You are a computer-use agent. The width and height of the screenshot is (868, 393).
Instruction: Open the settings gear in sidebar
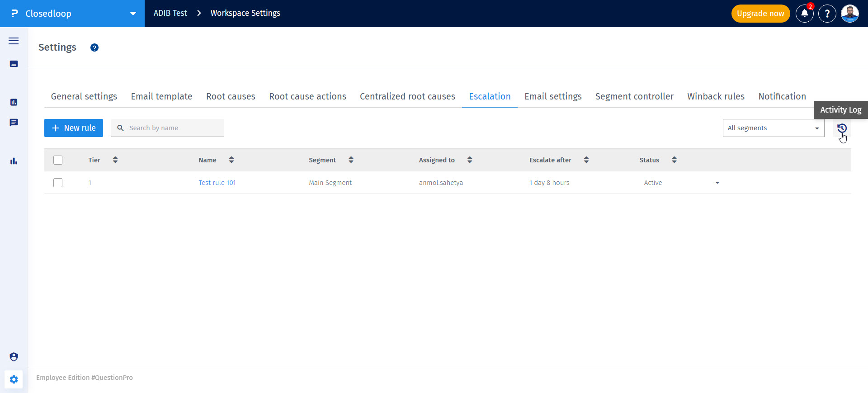14,379
